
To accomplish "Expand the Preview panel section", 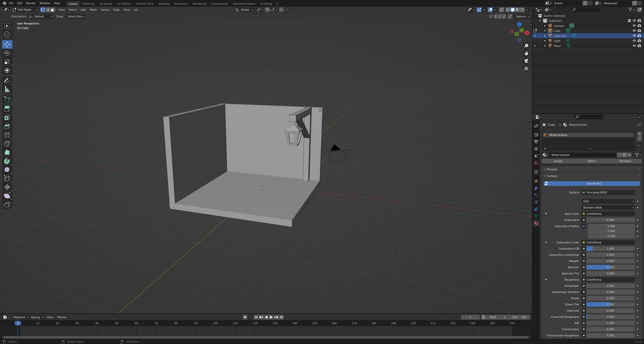I will click(x=552, y=169).
